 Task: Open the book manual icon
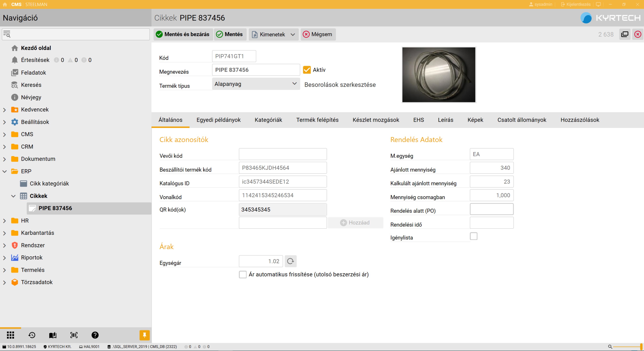[x=53, y=335]
